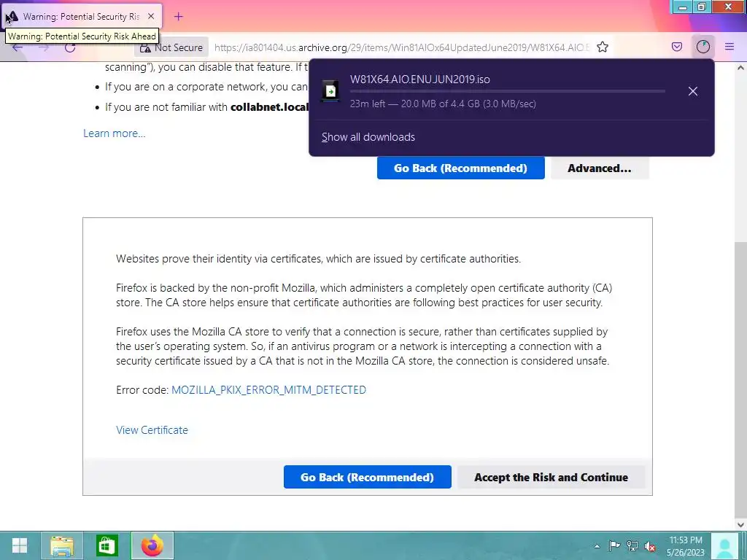Click Show all downloads

tap(368, 137)
